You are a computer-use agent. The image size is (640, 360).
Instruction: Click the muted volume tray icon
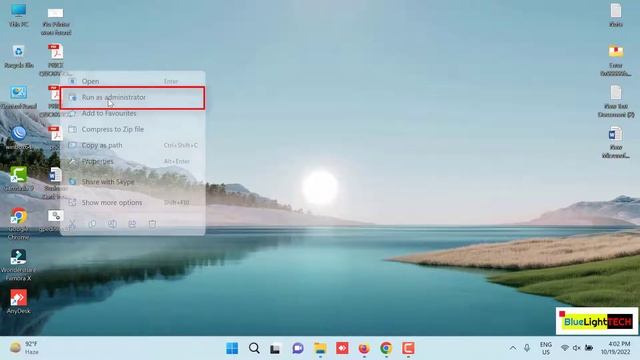pos(577,348)
